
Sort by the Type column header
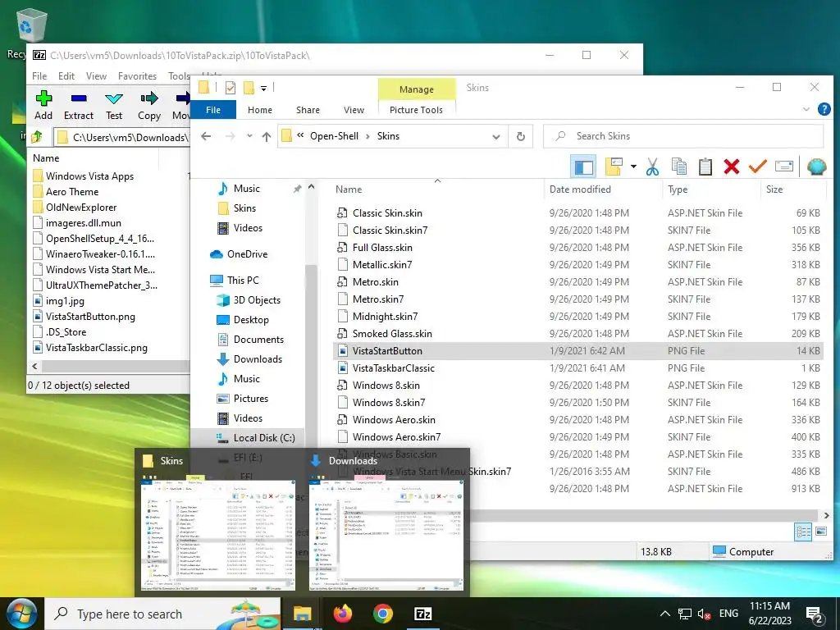(x=678, y=189)
